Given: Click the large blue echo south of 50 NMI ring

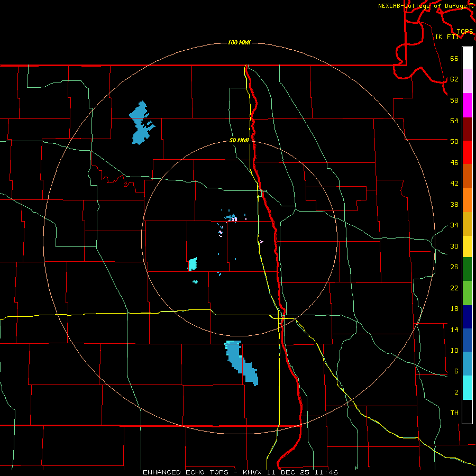Looking at the screenshot, I should [241, 363].
